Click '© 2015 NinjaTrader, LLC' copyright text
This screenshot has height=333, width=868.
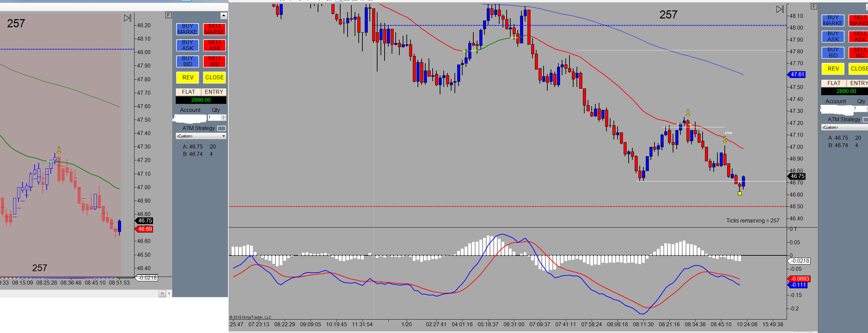pos(250,317)
